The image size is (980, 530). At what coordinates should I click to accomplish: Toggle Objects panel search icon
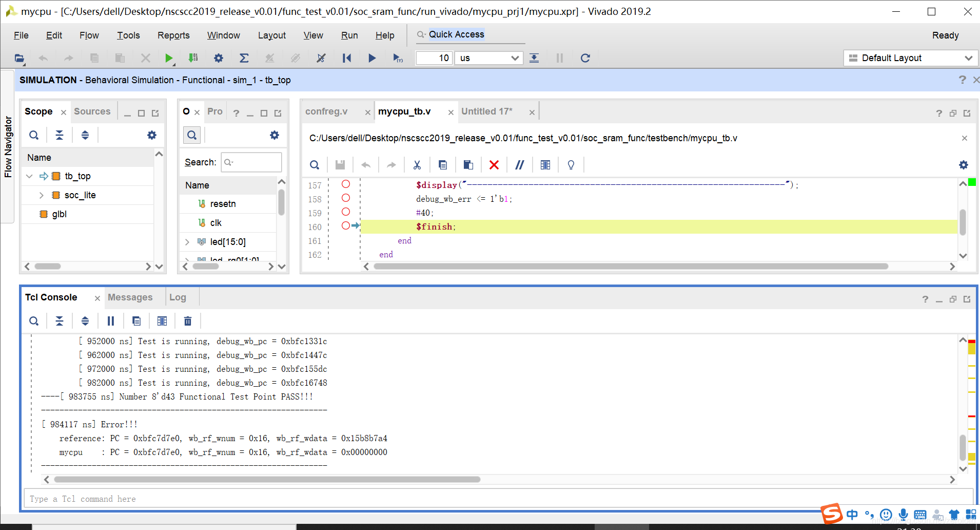point(192,135)
